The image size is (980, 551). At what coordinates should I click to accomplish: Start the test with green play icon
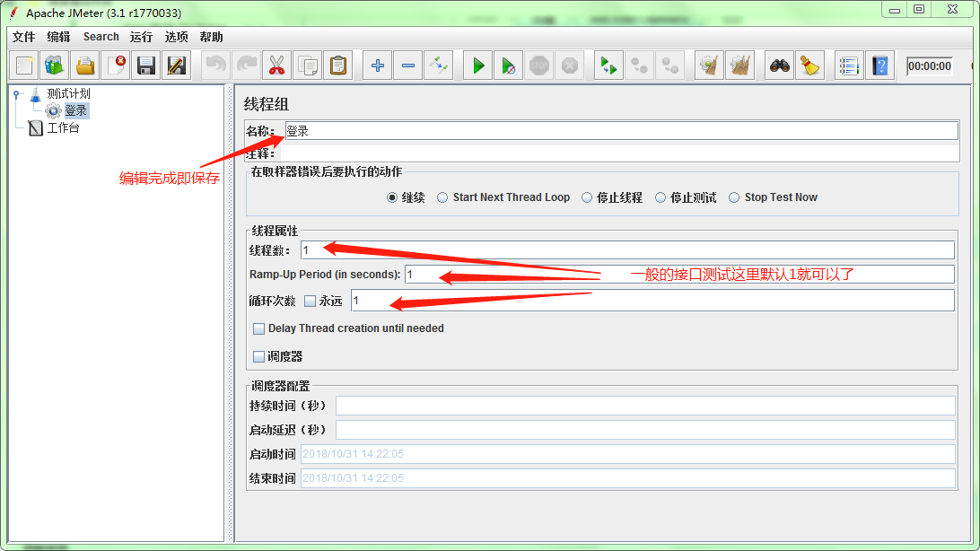478,66
